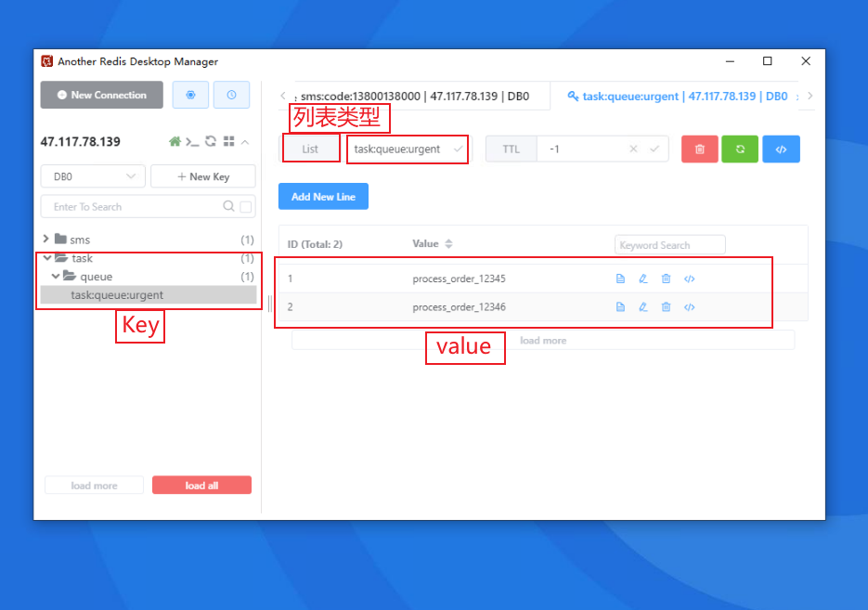Clear the TTL with the X icon
868x610 pixels.
click(634, 149)
